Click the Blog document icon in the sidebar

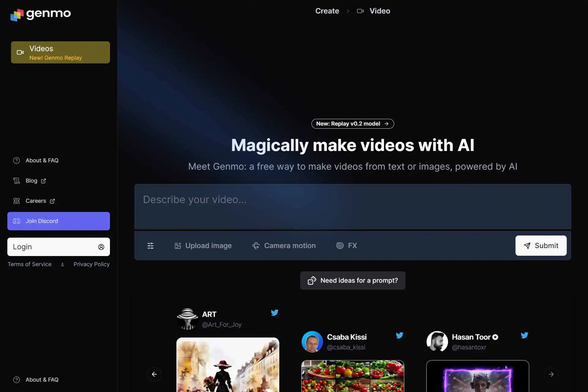(17, 181)
